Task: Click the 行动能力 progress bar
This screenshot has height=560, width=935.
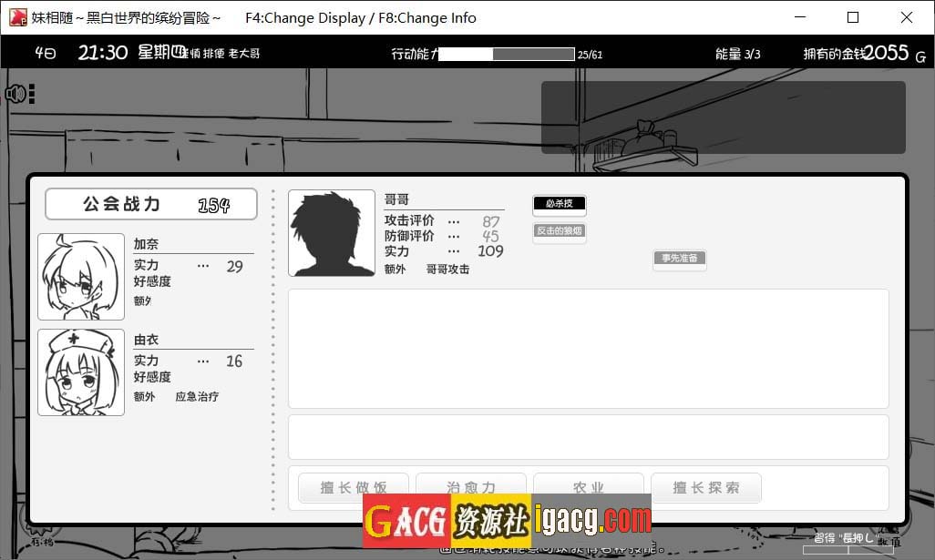Action: tap(507, 55)
